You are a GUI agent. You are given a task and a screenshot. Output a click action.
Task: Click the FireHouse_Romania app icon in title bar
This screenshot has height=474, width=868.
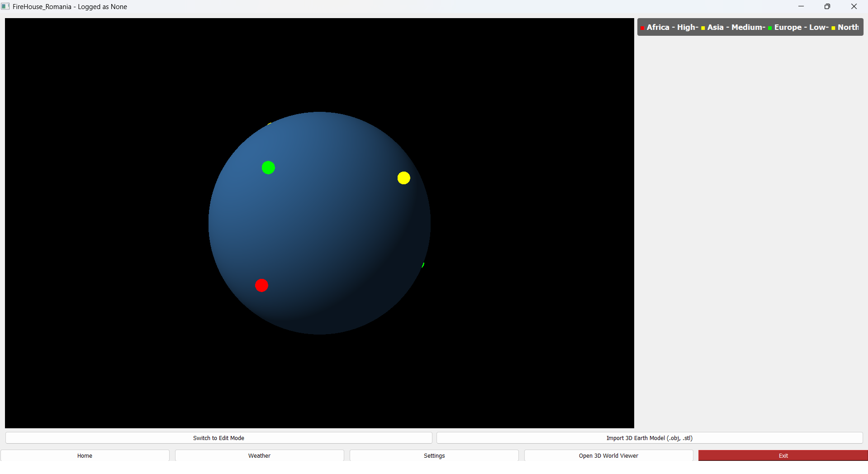click(x=5, y=6)
